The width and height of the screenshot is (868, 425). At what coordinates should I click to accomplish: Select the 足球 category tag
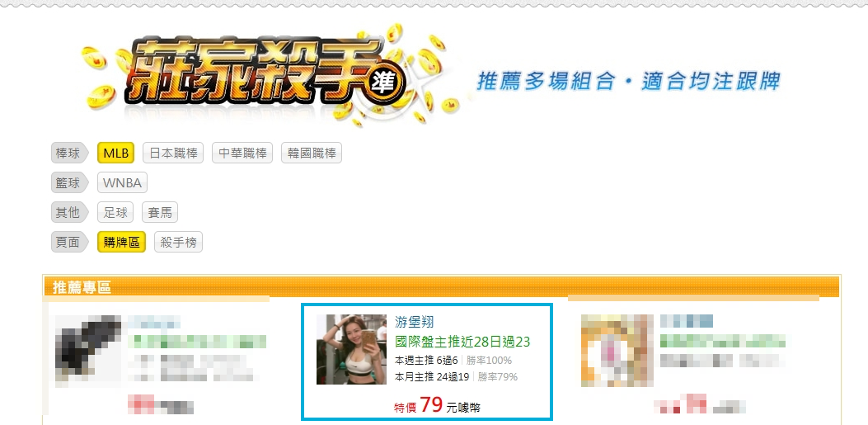pyautogui.click(x=115, y=212)
